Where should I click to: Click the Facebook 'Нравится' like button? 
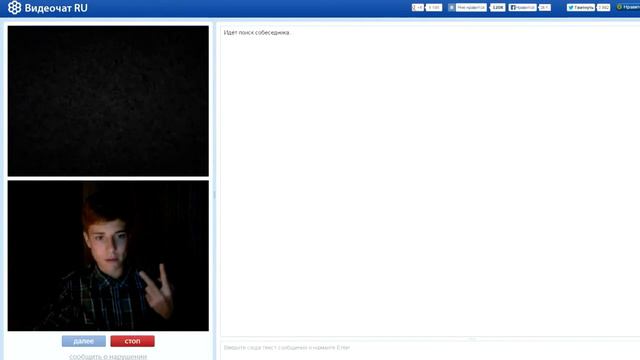coord(522,7)
